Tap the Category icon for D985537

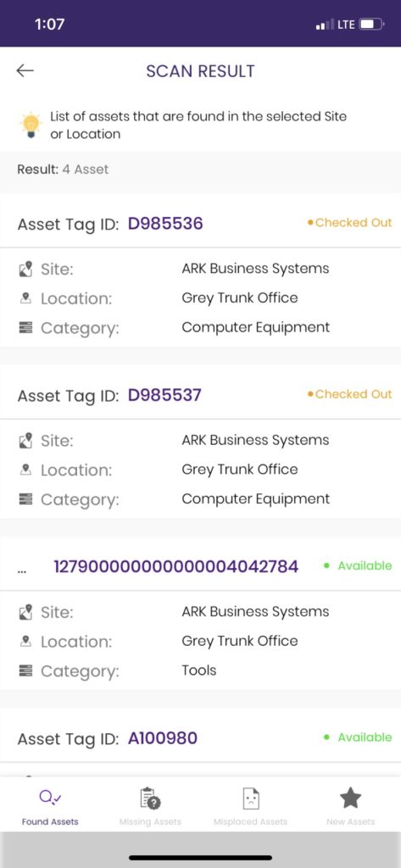(25, 499)
